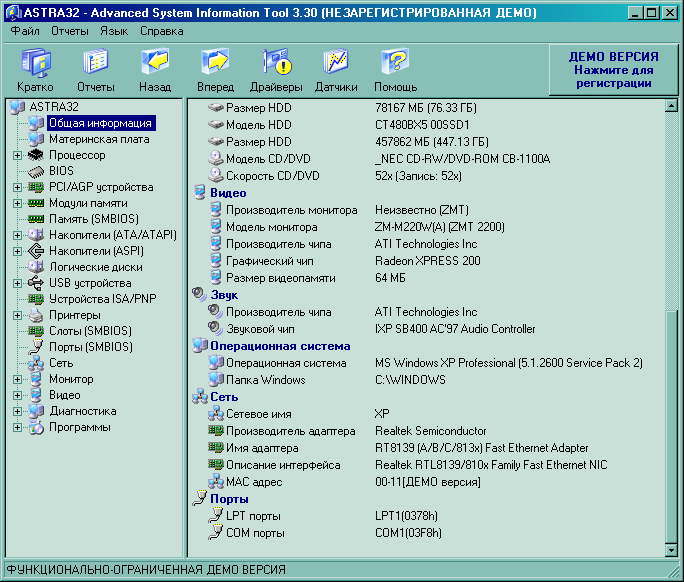The height and width of the screenshot is (582, 684).
Task: Click the Процессор chip icon
Action: click(36, 155)
